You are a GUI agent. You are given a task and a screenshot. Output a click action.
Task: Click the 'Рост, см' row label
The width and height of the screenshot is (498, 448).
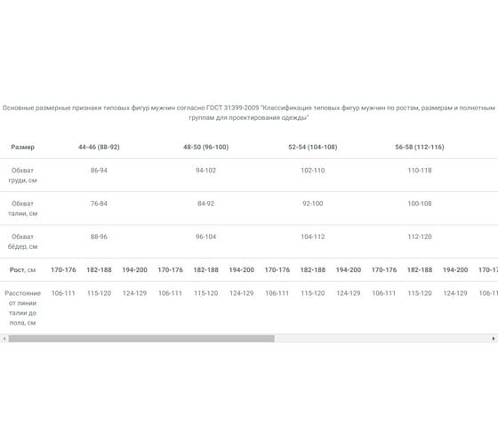point(22,270)
